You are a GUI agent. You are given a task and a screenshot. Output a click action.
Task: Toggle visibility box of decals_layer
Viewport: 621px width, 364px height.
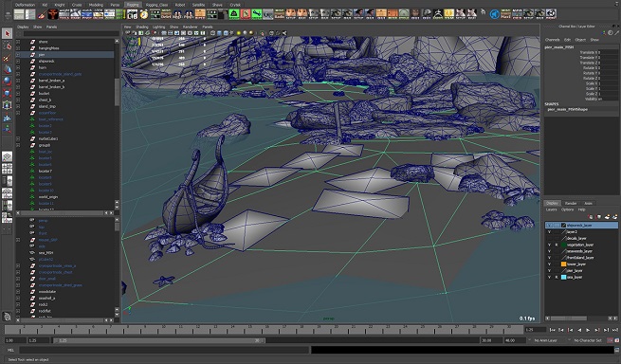pos(549,238)
